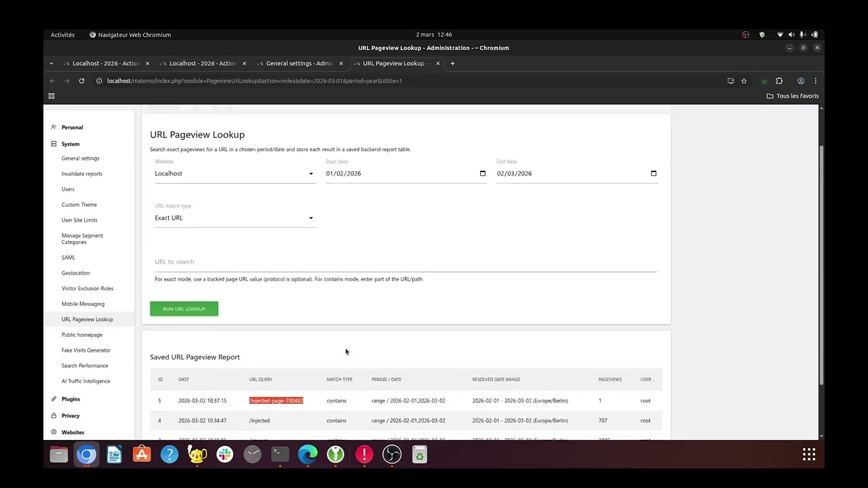Open the tab search chevron
The height and width of the screenshot is (488, 868).
52,64
